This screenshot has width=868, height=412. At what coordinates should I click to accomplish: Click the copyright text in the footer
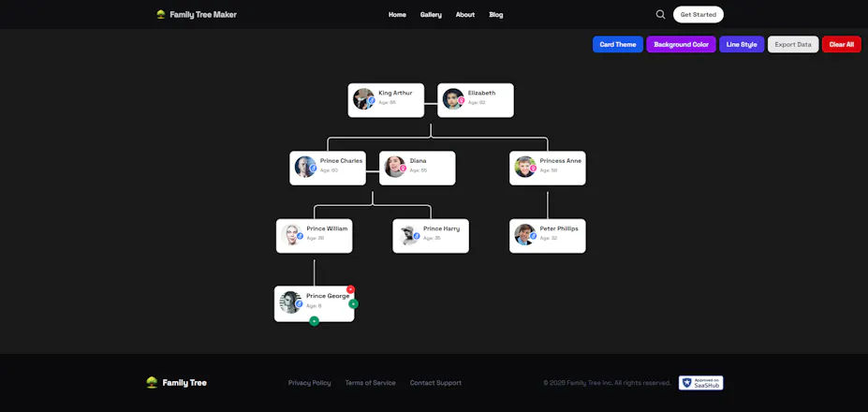[607, 383]
